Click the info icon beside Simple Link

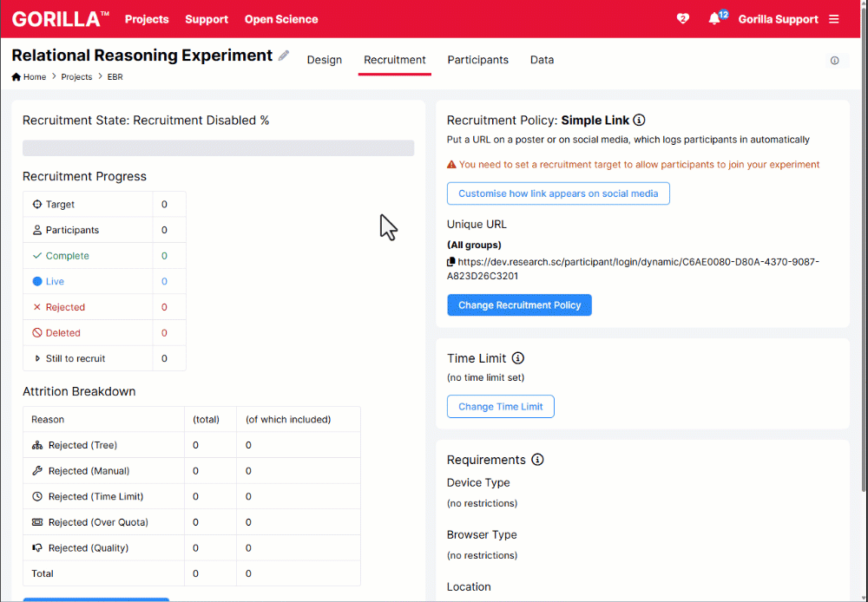pos(639,120)
